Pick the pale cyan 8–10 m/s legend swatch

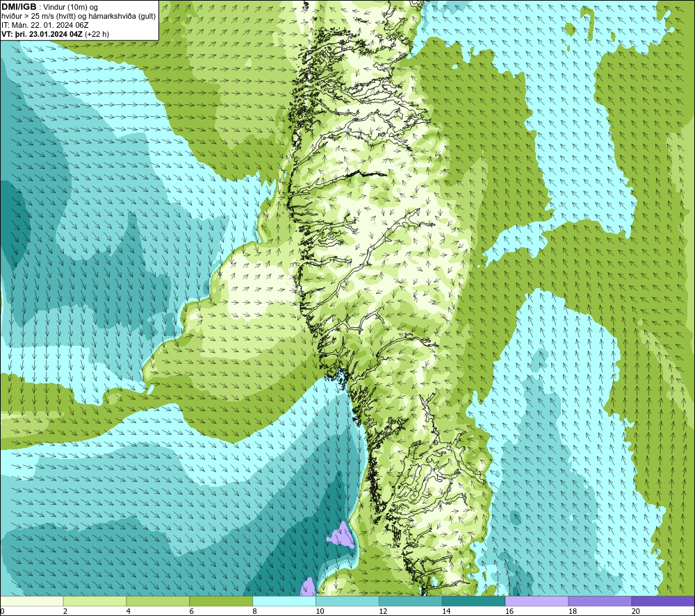[x=284, y=601]
